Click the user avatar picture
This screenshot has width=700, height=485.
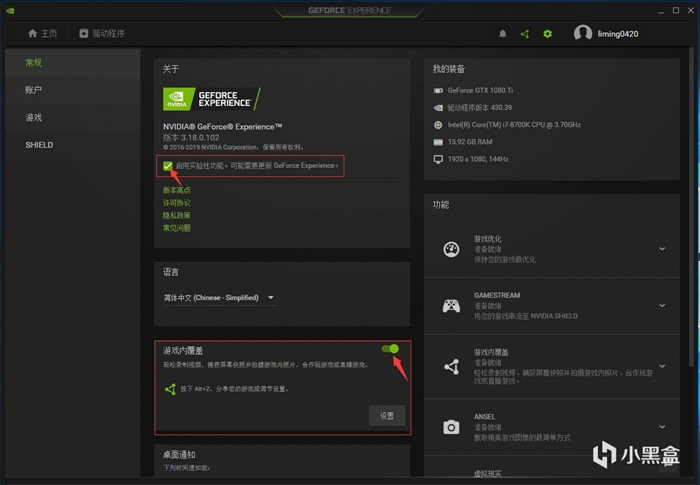pyautogui.click(x=583, y=33)
